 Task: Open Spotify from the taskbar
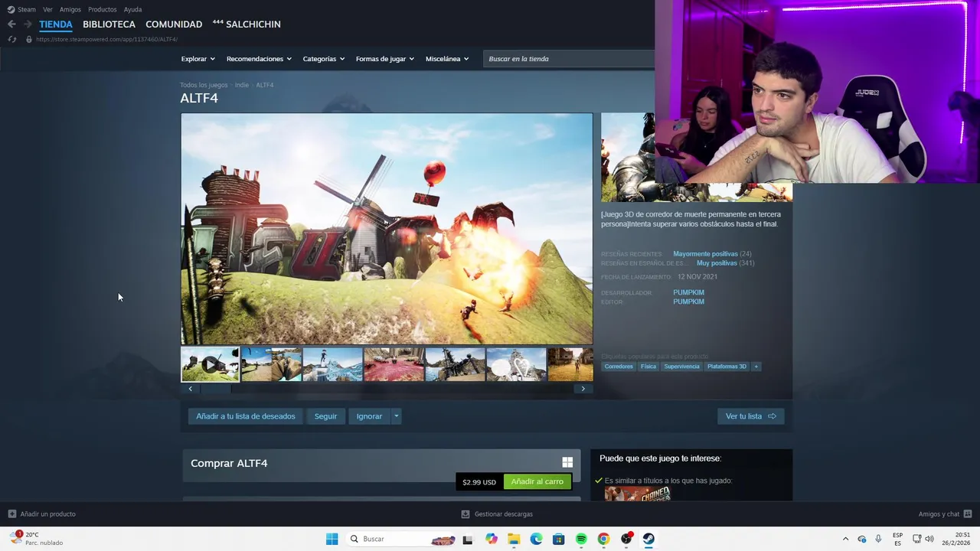coord(581,539)
